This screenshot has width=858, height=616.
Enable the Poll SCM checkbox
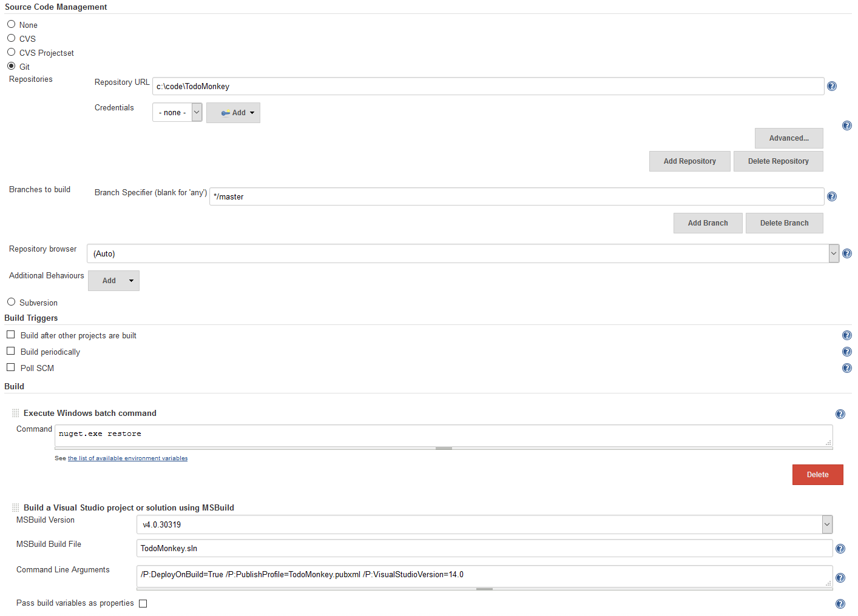[10, 367]
